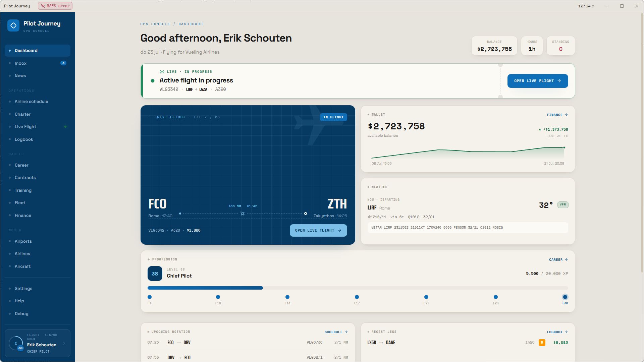The width and height of the screenshot is (644, 362).
Task: Open Finance in the sidebar
Action: (x=38, y=216)
